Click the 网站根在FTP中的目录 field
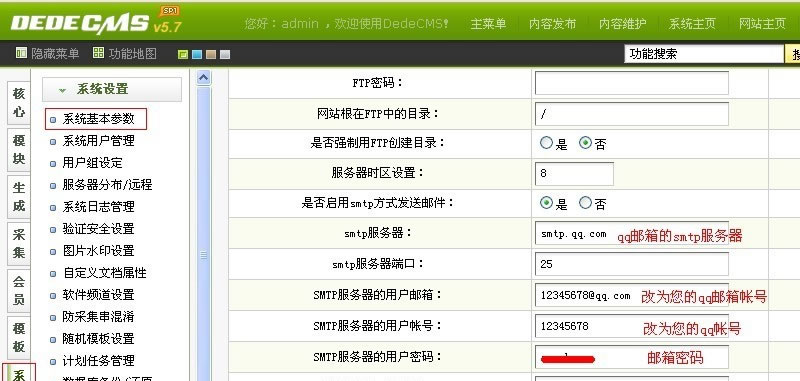This screenshot has height=381, width=800. (632, 114)
